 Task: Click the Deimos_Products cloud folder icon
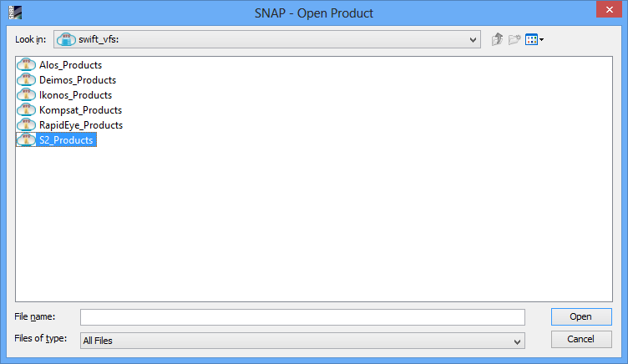tap(26, 79)
